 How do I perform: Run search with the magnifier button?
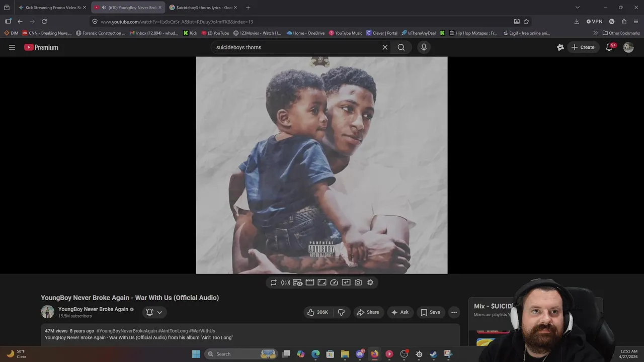point(401,47)
